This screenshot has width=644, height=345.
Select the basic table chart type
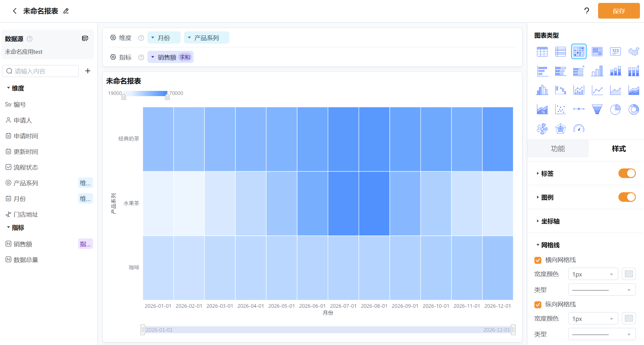point(542,52)
